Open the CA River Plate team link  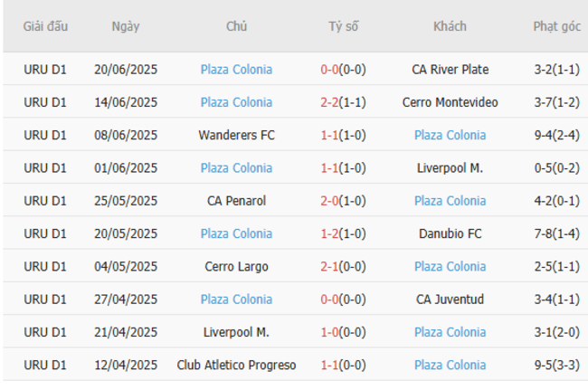tap(450, 70)
